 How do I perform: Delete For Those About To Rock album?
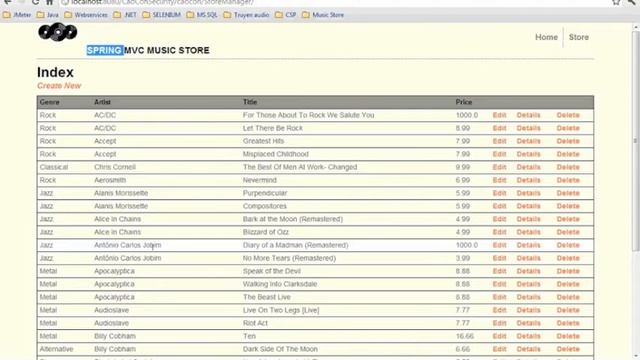[568, 115]
